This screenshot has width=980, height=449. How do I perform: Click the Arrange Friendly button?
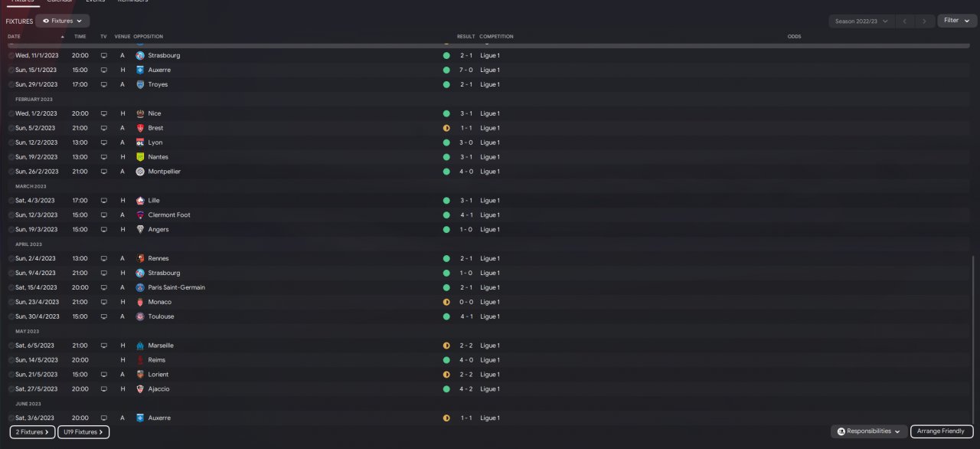(941, 431)
